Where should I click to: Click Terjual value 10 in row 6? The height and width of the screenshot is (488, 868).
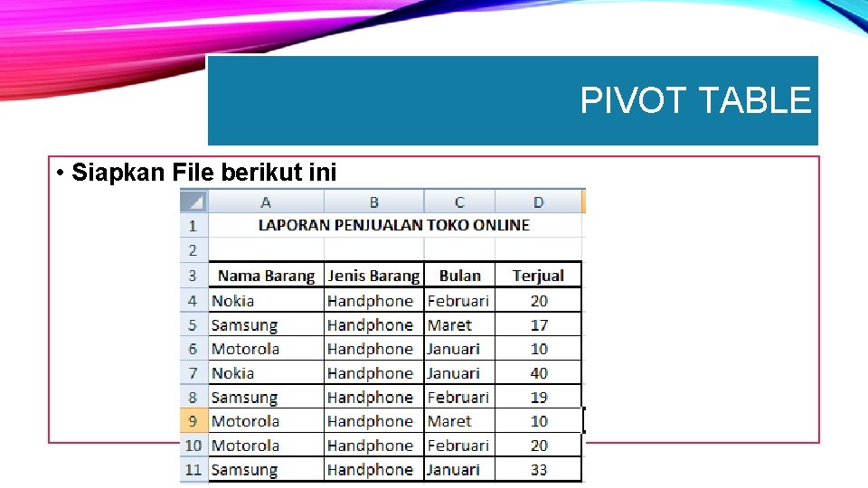pos(538,349)
